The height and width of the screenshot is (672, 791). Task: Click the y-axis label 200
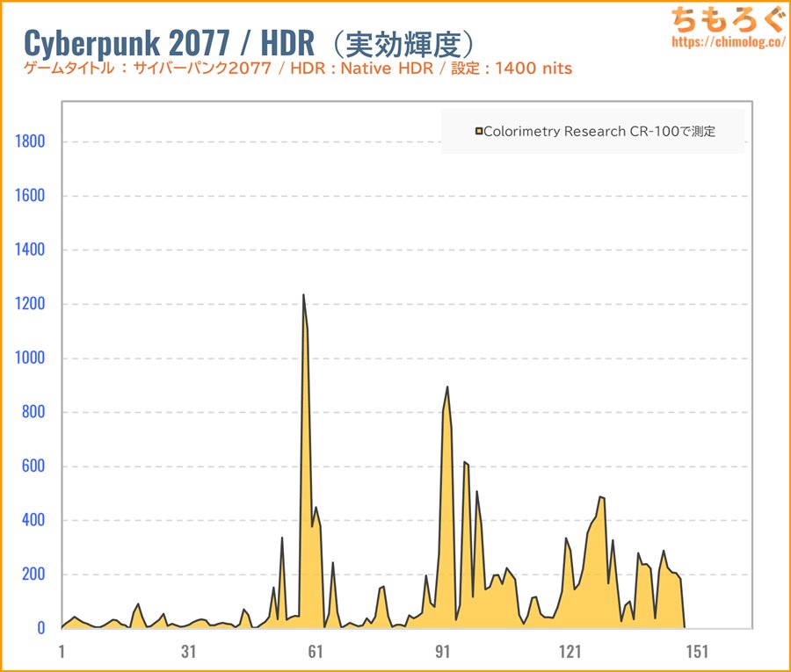click(33, 574)
